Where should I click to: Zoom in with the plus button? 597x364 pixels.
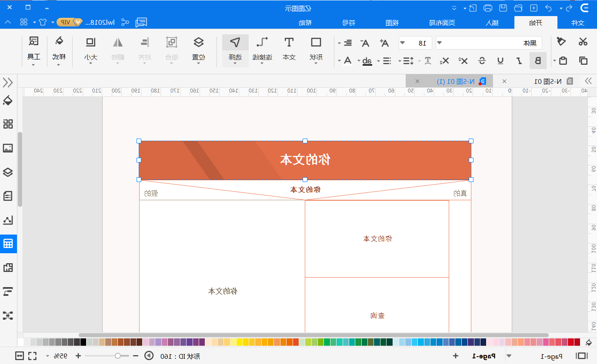tap(78, 356)
